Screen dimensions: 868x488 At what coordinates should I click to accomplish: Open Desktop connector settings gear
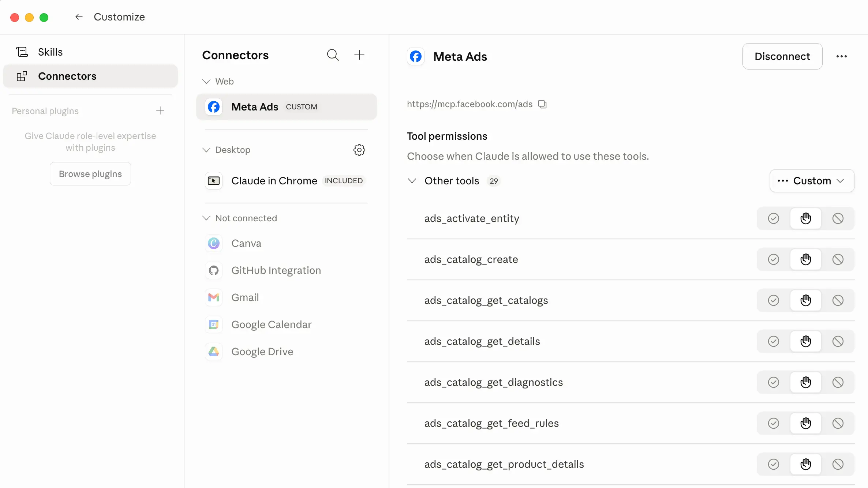click(359, 150)
